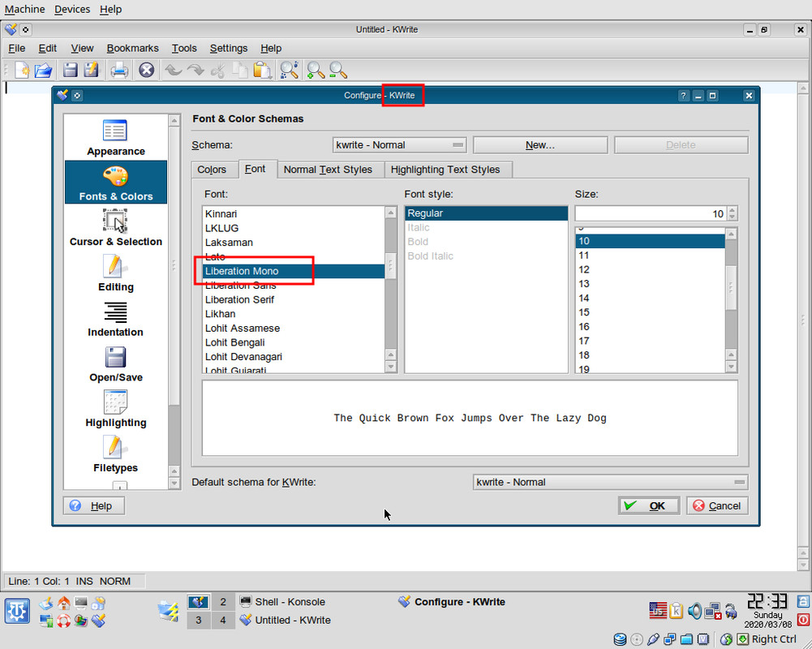Switch to the Normal Text Styles tab
The image size is (812, 649).
click(x=328, y=170)
